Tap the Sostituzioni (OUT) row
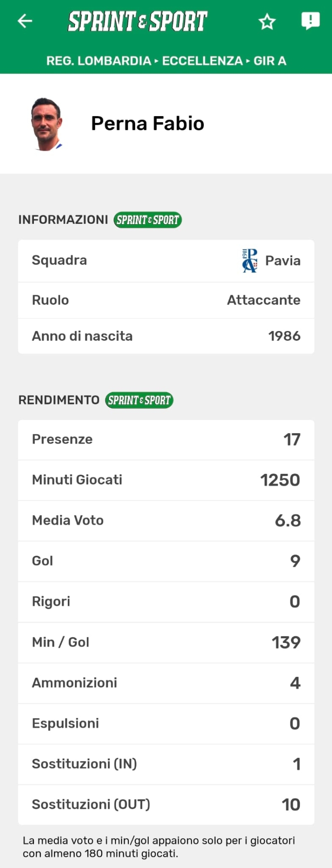This screenshot has width=332, height=868. pyautogui.click(x=166, y=804)
